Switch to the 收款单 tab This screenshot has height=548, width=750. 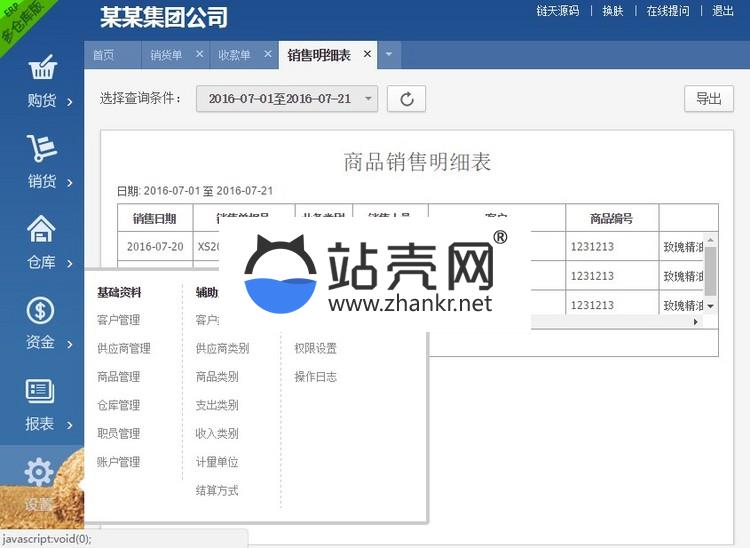[x=234, y=55]
